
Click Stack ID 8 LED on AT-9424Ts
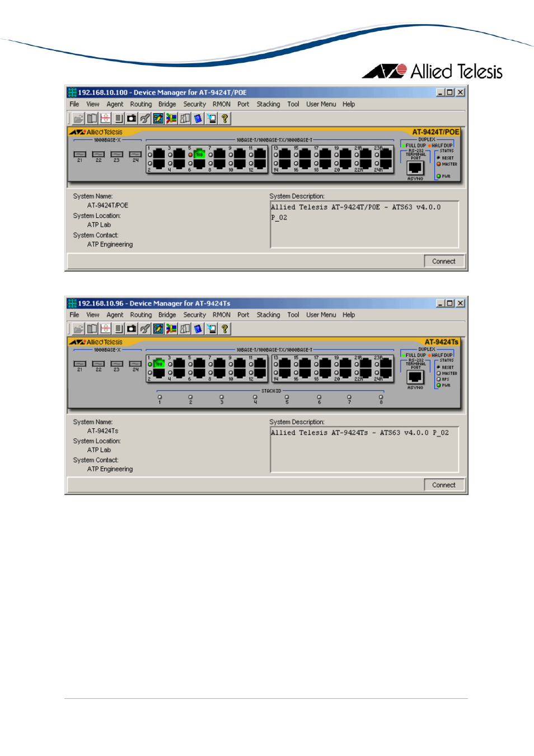(x=381, y=397)
